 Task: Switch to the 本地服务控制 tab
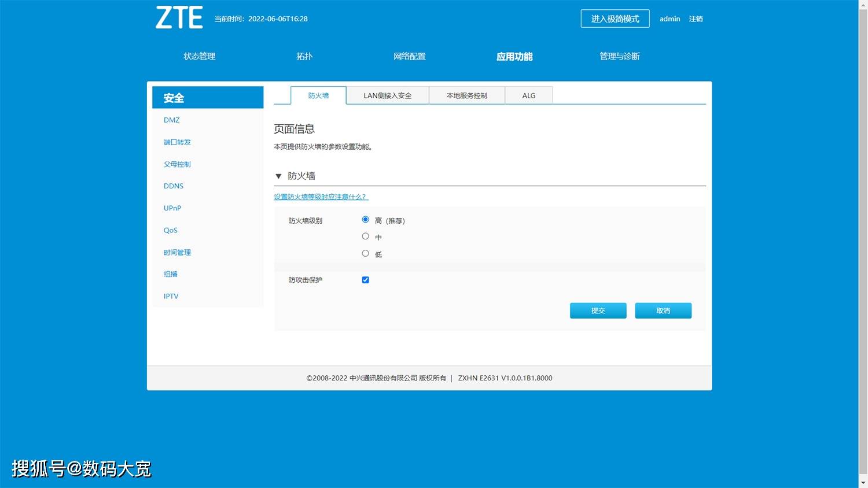pyautogui.click(x=466, y=95)
